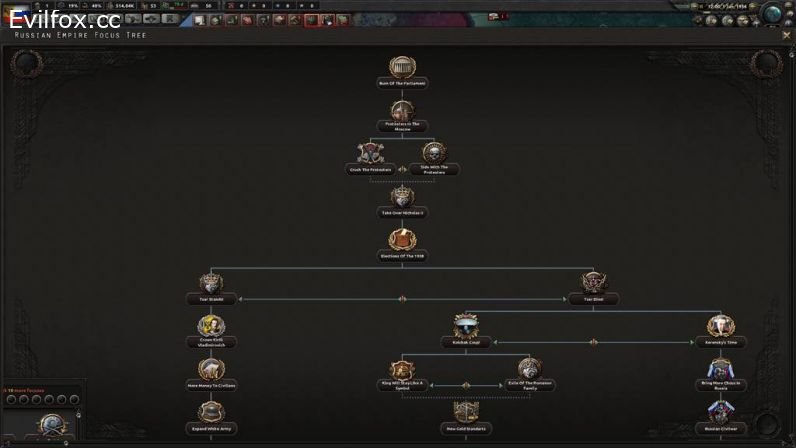
Task: Pick the Exile Of The Romanov Family focus
Action: [530, 370]
